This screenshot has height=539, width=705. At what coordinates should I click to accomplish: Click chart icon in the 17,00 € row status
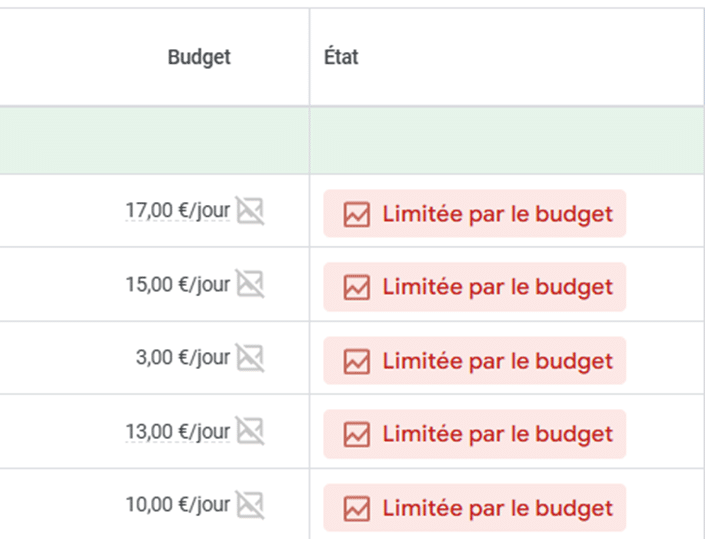tap(357, 214)
